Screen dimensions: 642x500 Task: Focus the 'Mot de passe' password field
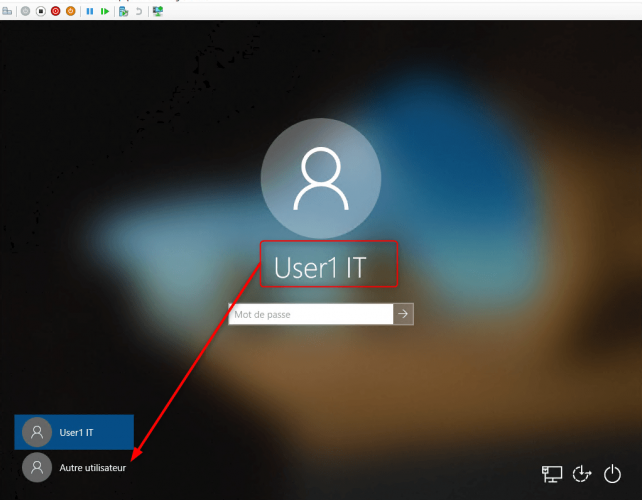310,314
